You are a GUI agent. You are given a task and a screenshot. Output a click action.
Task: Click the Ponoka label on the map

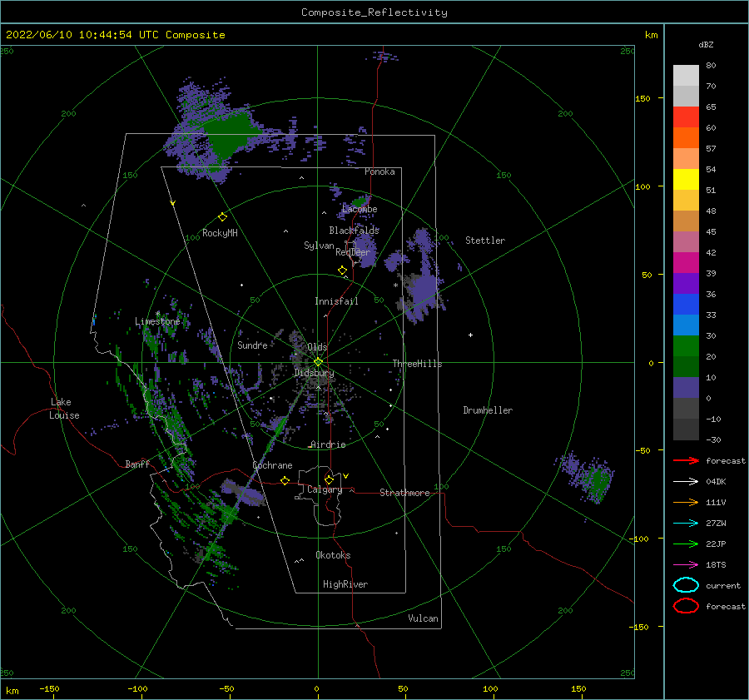[379, 171]
